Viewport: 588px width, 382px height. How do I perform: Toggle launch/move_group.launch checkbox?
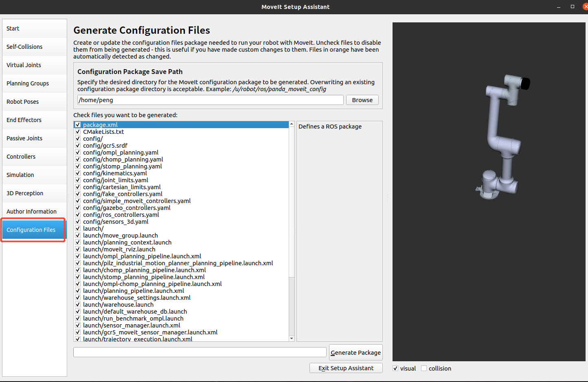[78, 236]
